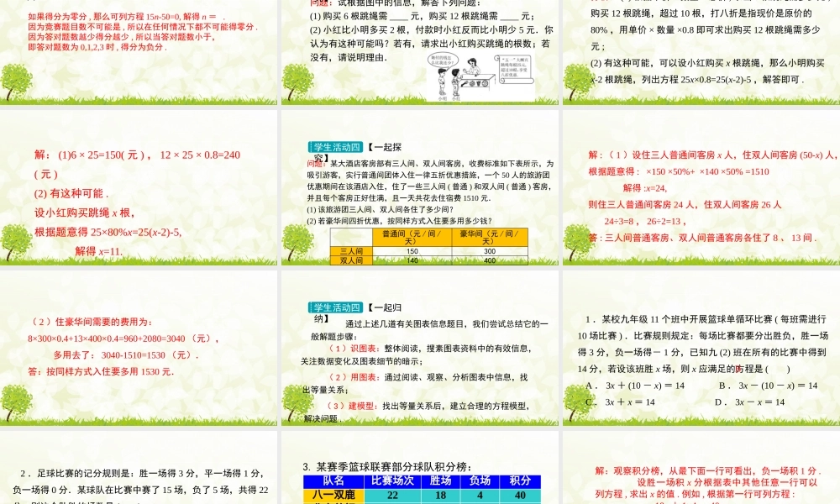Click the line 解得 x=11.

point(98,251)
